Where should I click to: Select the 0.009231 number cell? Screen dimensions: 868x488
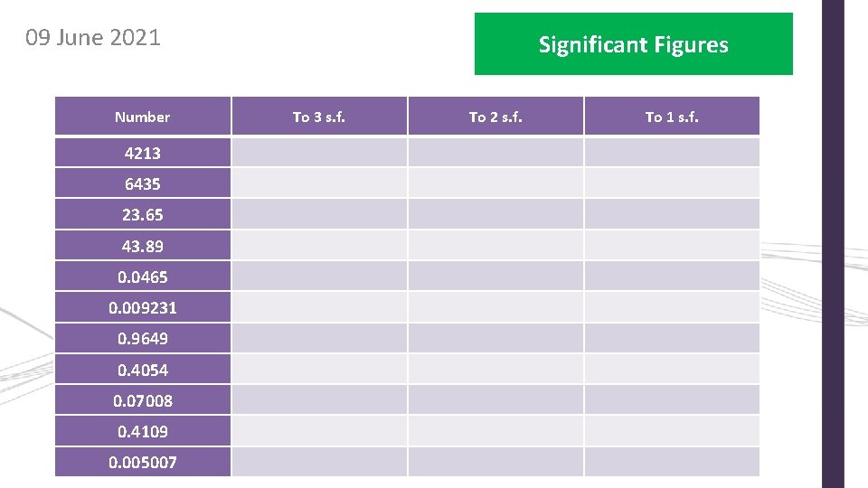(x=142, y=307)
